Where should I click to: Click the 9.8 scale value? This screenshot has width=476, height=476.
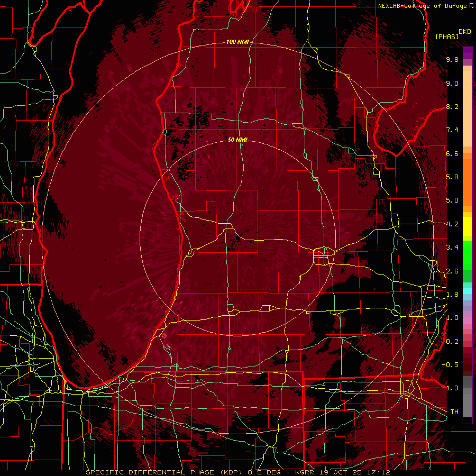point(452,59)
